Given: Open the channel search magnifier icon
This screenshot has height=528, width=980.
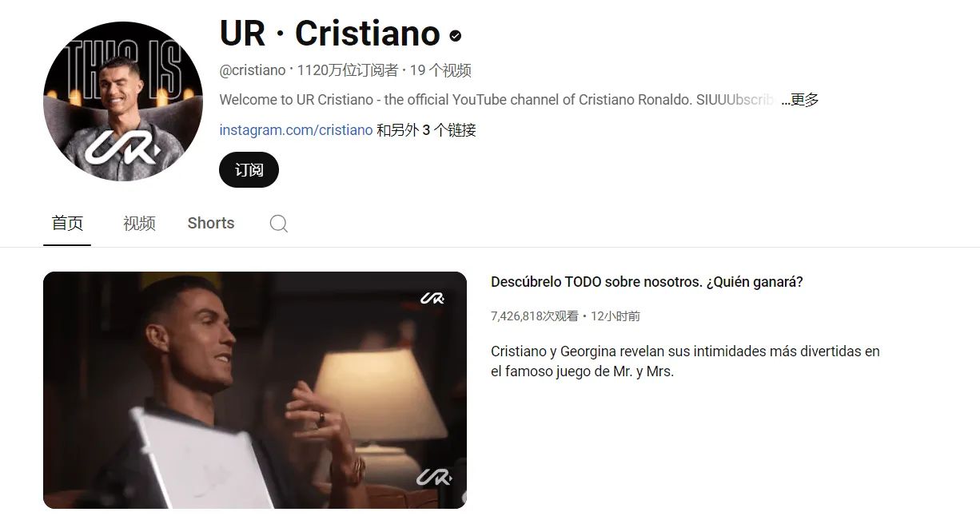Looking at the screenshot, I should (x=278, y=224).
